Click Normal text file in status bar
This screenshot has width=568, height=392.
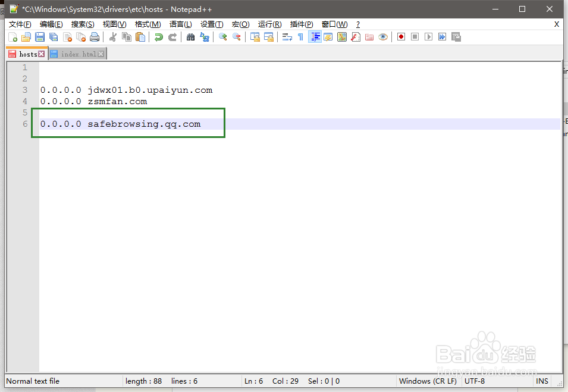pyautogui.click(x=33, y=381)
